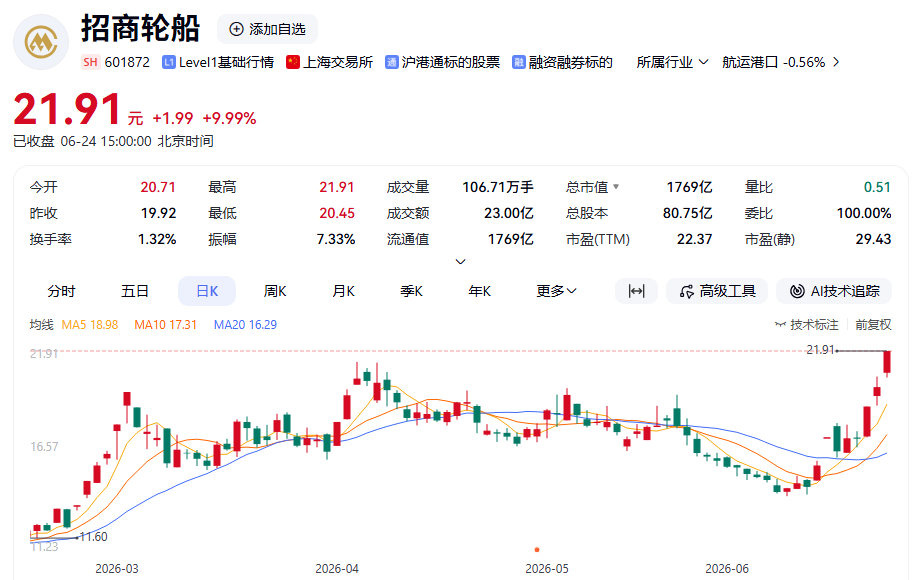Click the stock code 601872
The width and height of the screenshot is (917, 580).
127,62
